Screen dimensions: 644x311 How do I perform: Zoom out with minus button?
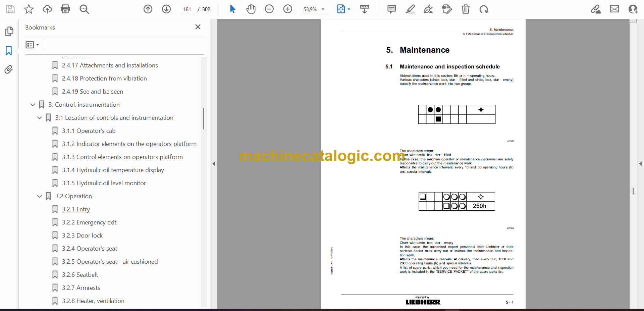click(x=269, y=9)
